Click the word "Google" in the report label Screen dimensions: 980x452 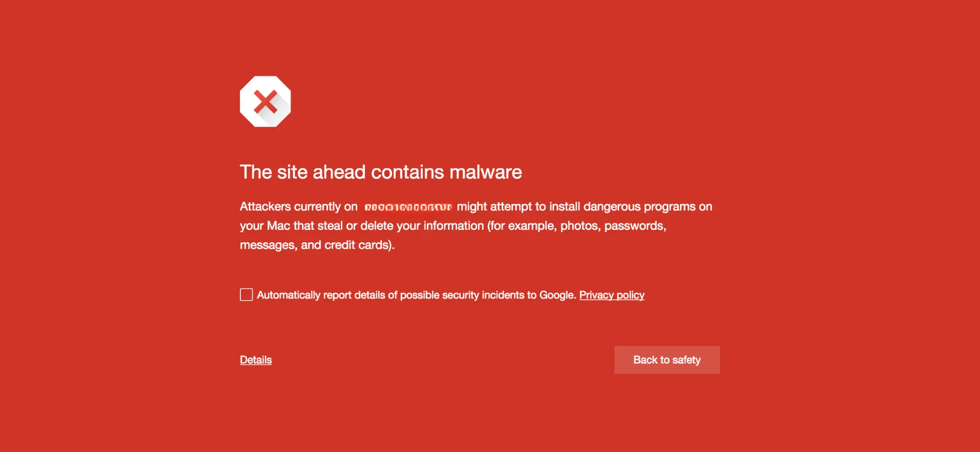(556, 295)
